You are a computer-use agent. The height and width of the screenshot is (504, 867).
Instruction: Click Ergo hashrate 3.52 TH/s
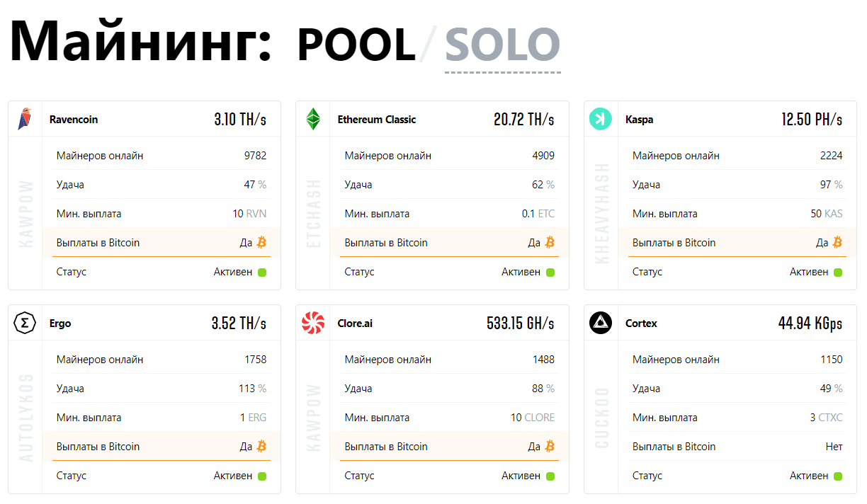point(239,323)
